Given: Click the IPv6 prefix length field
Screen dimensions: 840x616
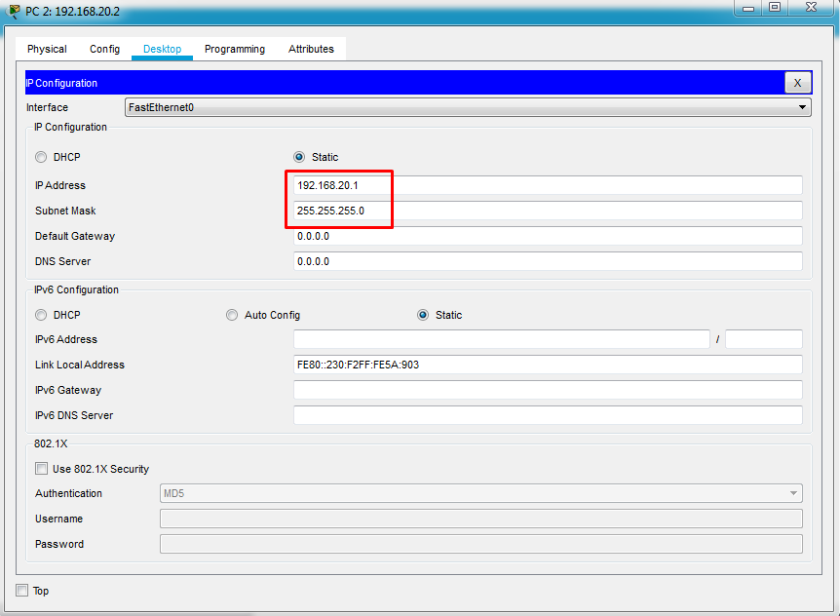Looking at the screenshot, I should click(x=764, y=339).
